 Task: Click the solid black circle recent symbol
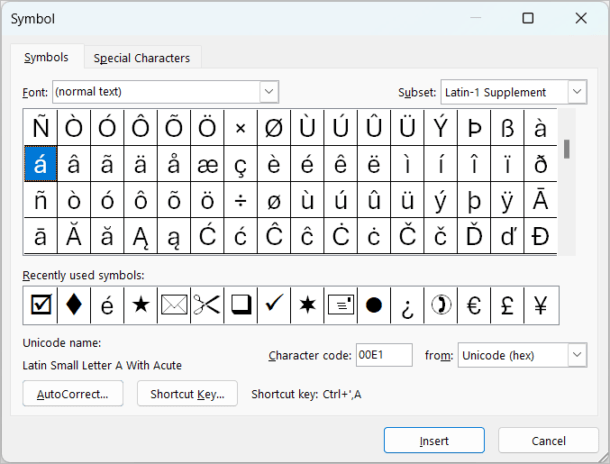[x=374, y=305]
